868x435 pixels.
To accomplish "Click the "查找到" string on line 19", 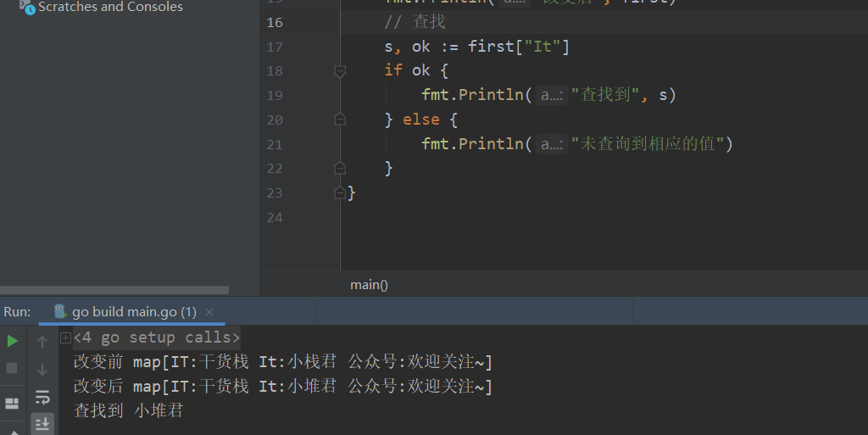I will [605, 95].
